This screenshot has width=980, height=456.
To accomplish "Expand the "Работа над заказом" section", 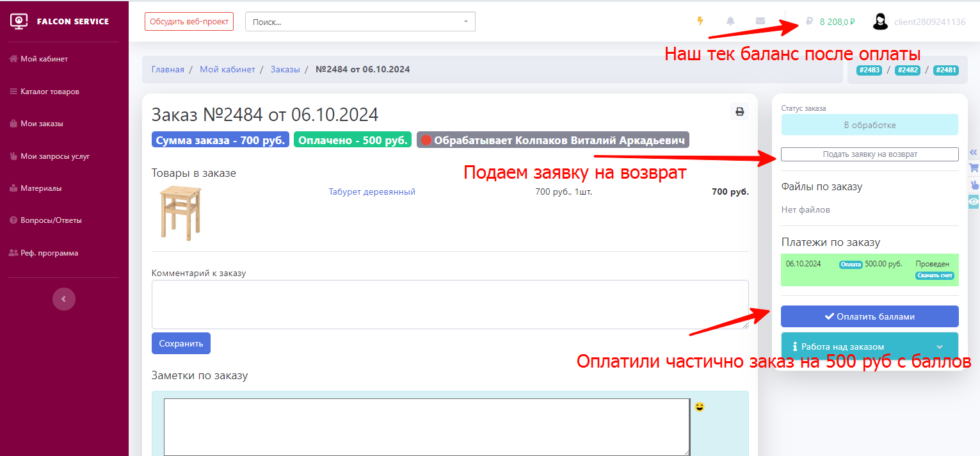I will click(869, 346).
